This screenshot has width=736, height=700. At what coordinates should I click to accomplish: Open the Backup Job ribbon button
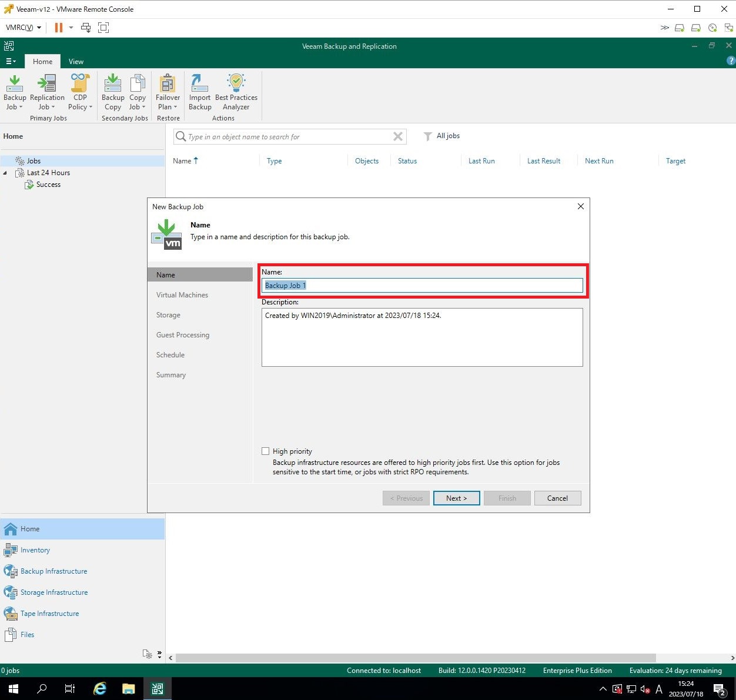coord(15,92)
